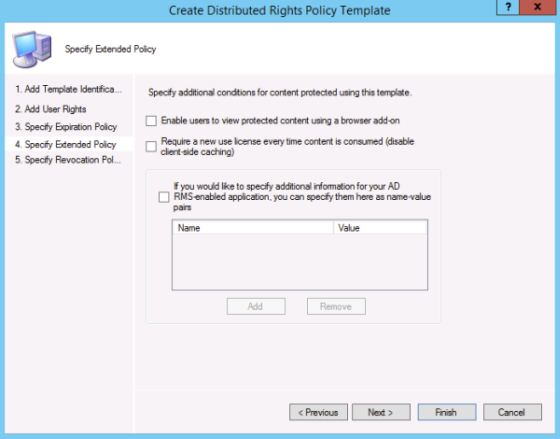Jump to step 5 Specify Revocation Policy
This screenshot has height=439, width=560.
[x=68, y=160]
